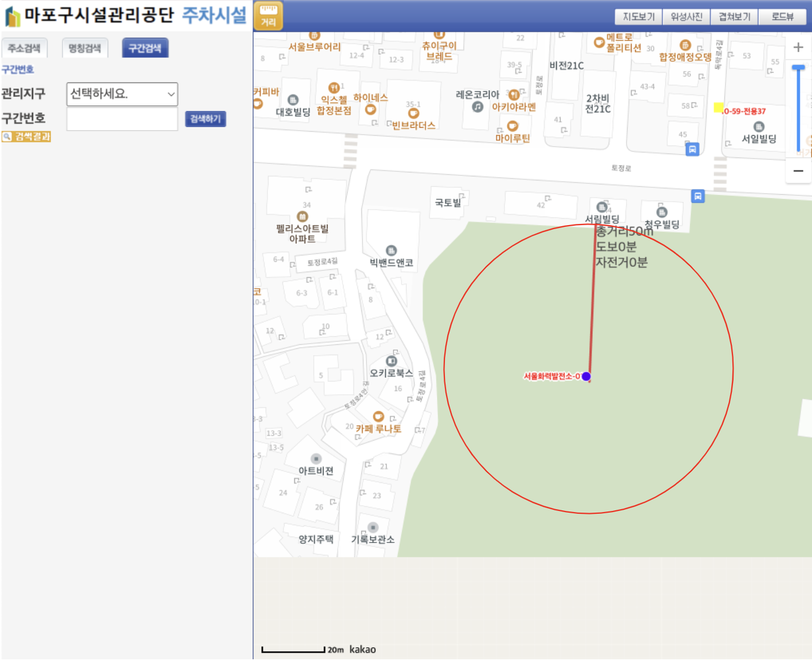
Task: Turn on 로드뷰 street view
Action: point(782,17)
